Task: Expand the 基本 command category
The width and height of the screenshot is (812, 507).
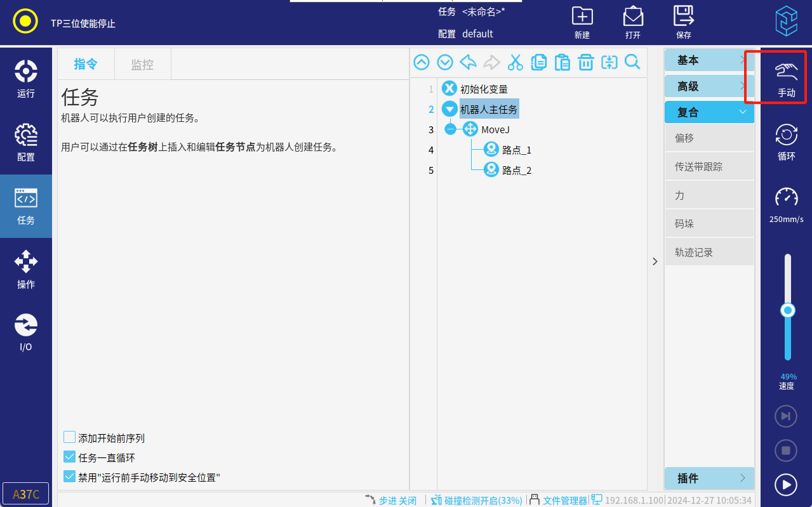Action: click(709, 60)
